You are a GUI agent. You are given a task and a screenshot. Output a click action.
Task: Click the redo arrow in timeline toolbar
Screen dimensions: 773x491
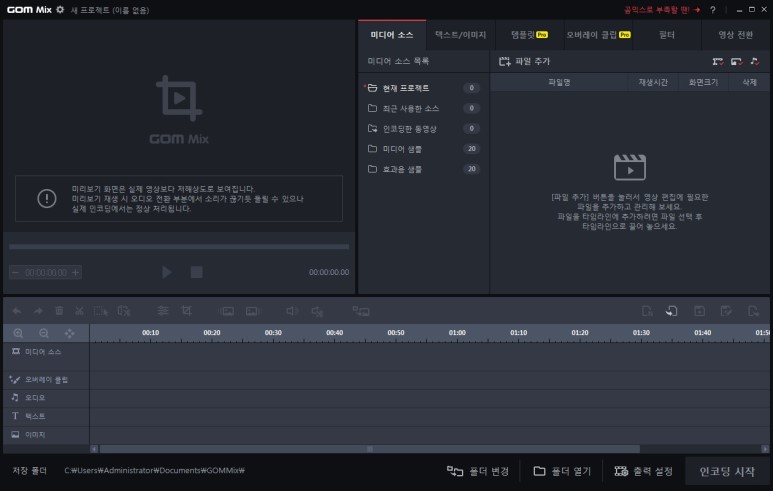[x=38, y=311]
